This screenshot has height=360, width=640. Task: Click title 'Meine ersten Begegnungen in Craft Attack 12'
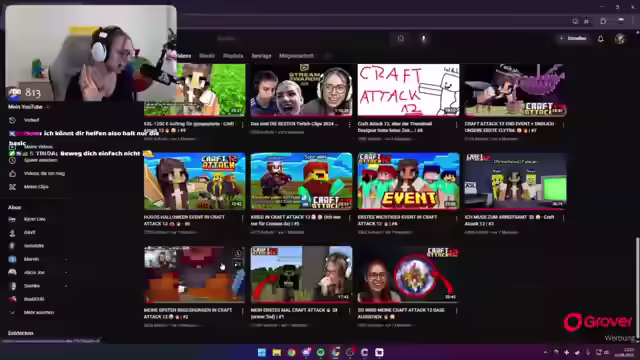coord(188,313)
